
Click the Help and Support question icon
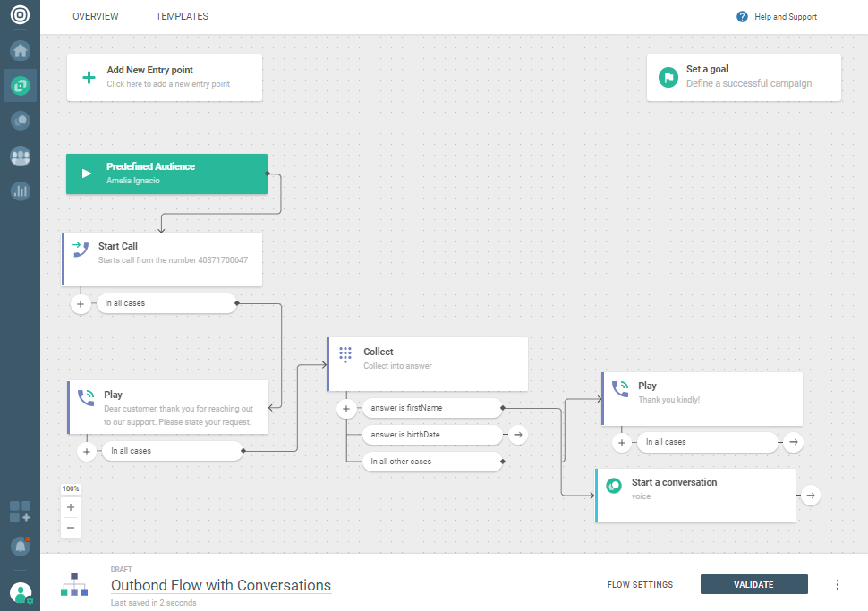click(742, 17)
